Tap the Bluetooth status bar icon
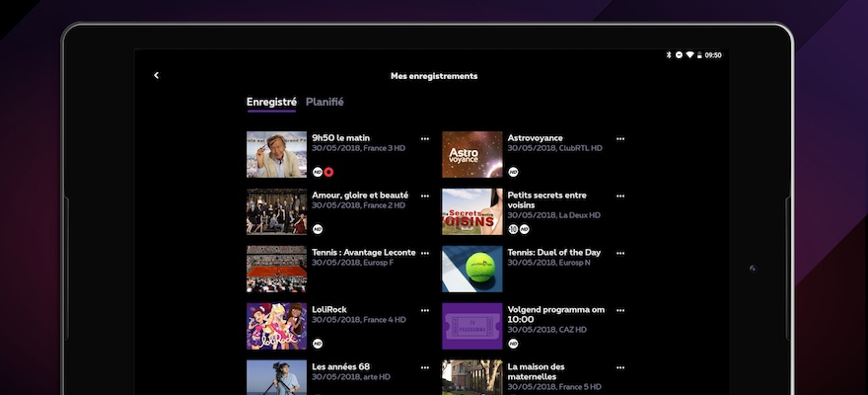 pos(669,55)
